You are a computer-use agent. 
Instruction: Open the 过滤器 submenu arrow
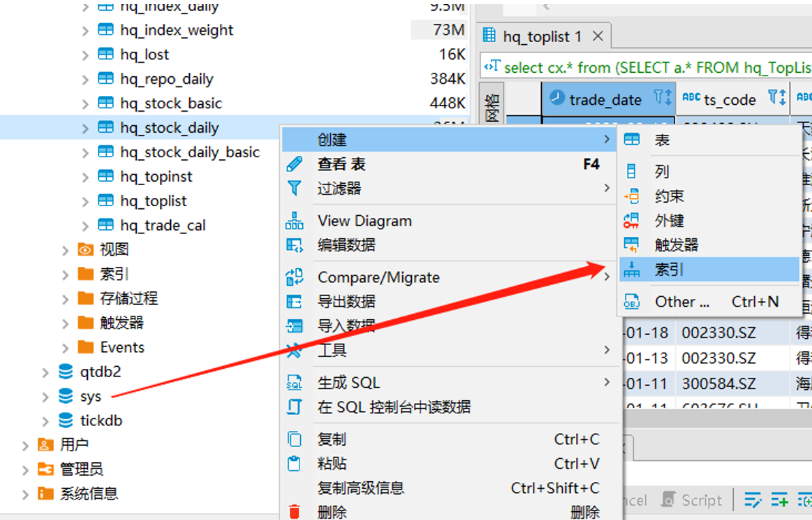pos(606,189)
